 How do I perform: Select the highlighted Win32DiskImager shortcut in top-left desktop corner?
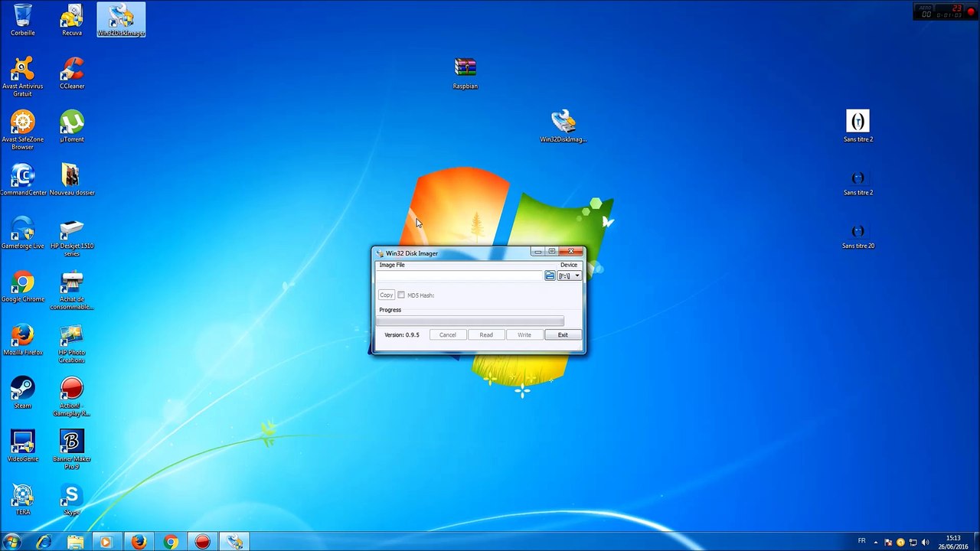coord(121,20)
